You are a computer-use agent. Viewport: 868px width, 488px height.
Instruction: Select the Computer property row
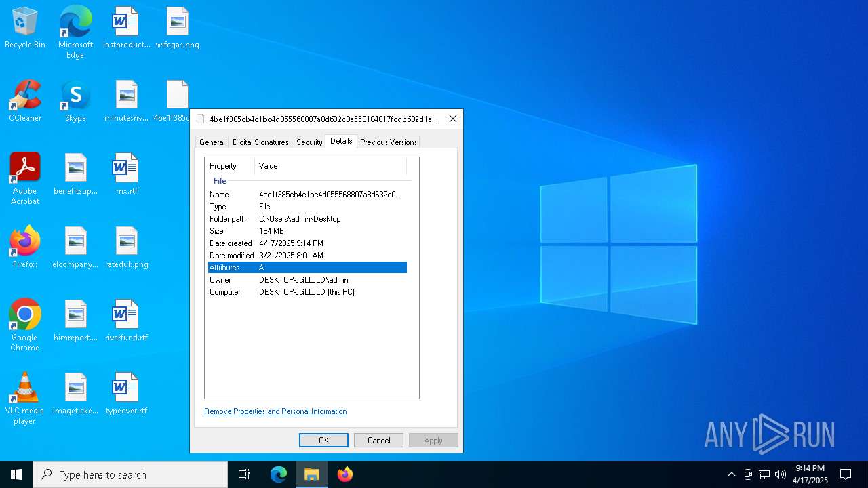[x=307, y=292]
